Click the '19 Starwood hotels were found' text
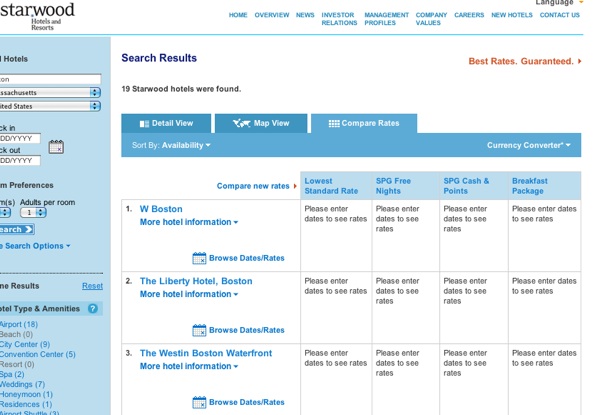Image resolution: width=600 pixels, height=415 pixels. [181, 89]
